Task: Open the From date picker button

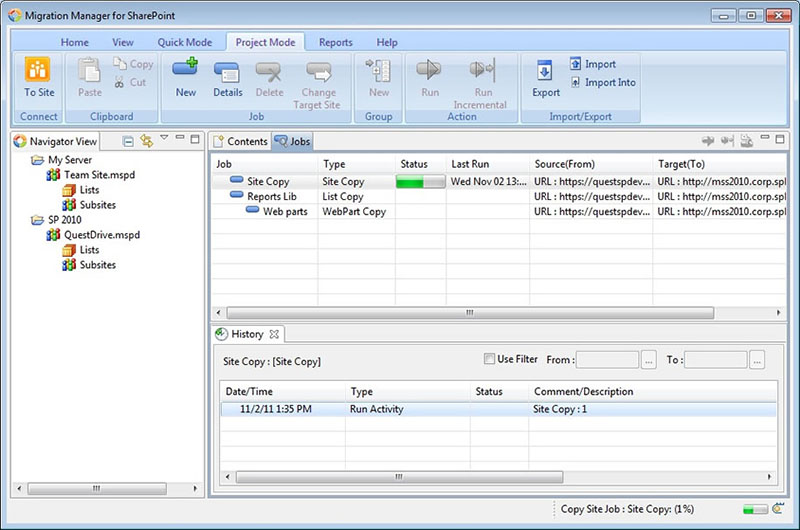Action: point(648,360)
